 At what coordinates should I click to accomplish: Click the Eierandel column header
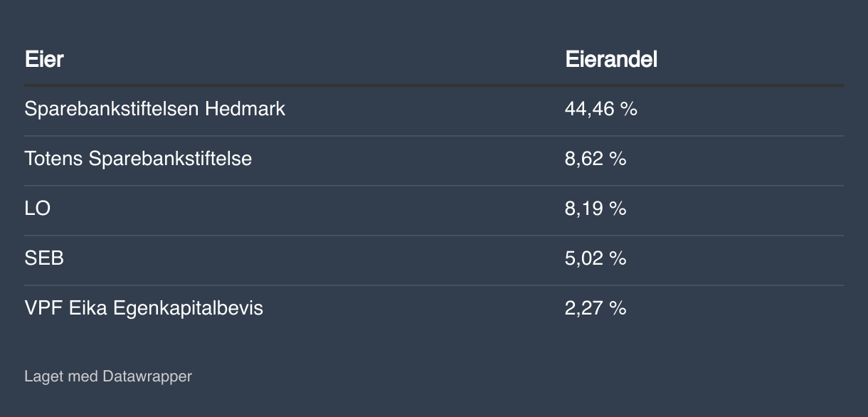click(x=611, y=59)
